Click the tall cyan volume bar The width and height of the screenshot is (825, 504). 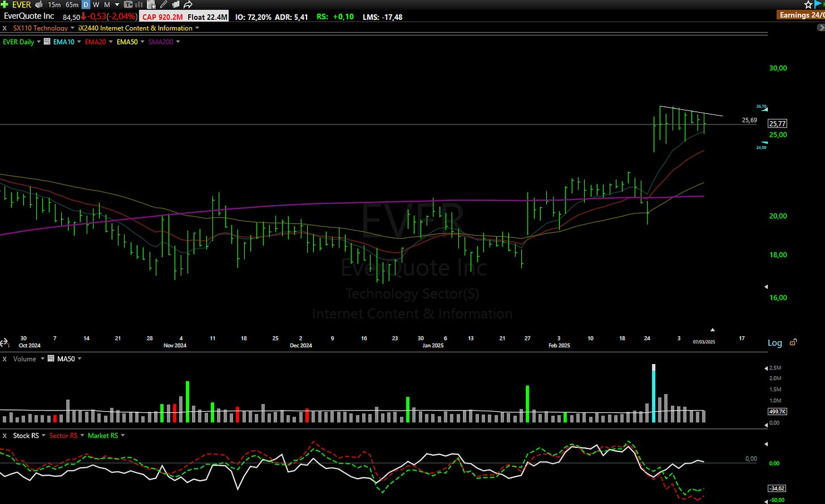[654, 393]
